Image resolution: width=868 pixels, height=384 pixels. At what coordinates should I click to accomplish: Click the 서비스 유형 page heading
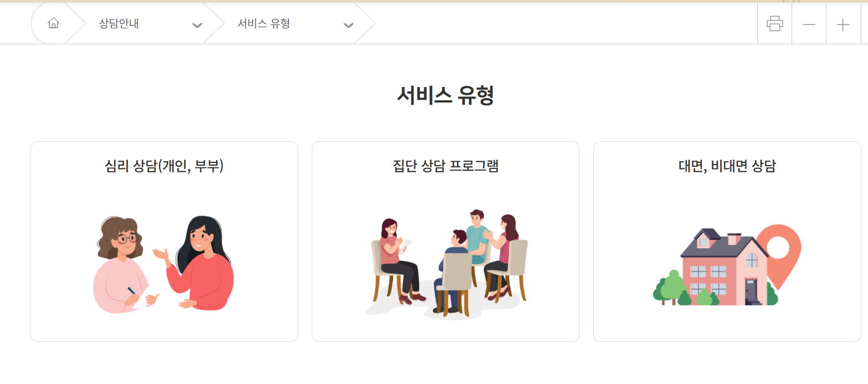[x=445, y=95]
